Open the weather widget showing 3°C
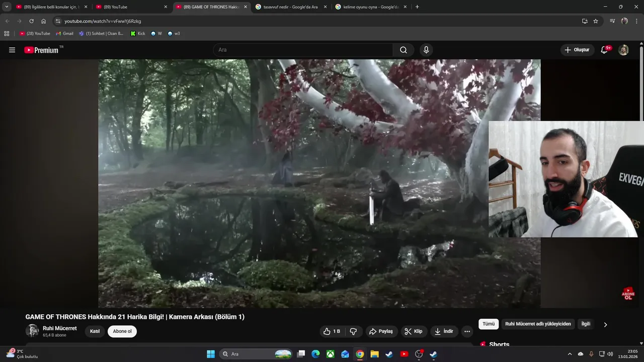 pos(22,354)
